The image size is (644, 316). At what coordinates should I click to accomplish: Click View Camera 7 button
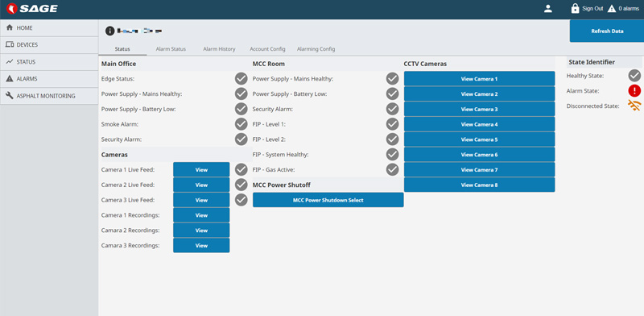tap(479, 169)
